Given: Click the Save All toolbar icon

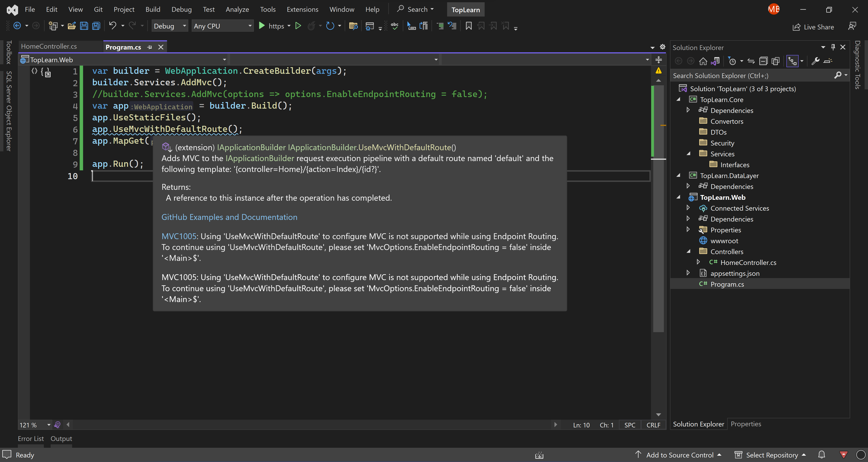Looking at the screenshot, I should tap(96, 26).
